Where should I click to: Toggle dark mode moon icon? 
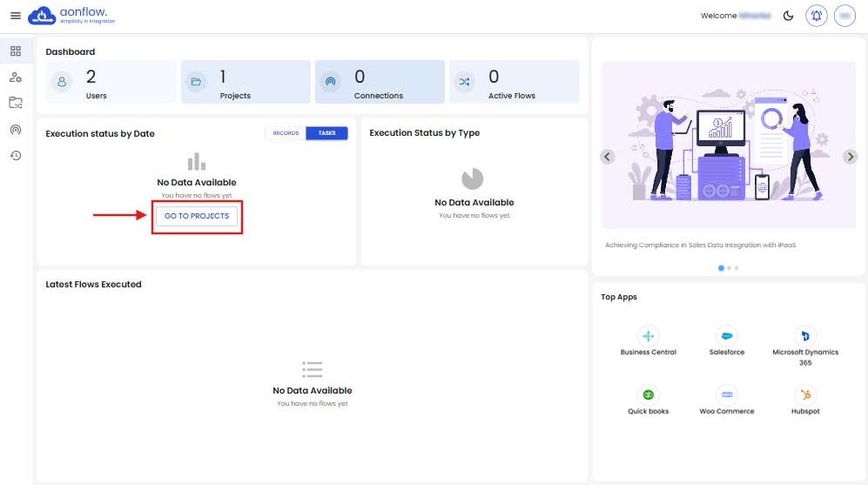click(788, 16)
